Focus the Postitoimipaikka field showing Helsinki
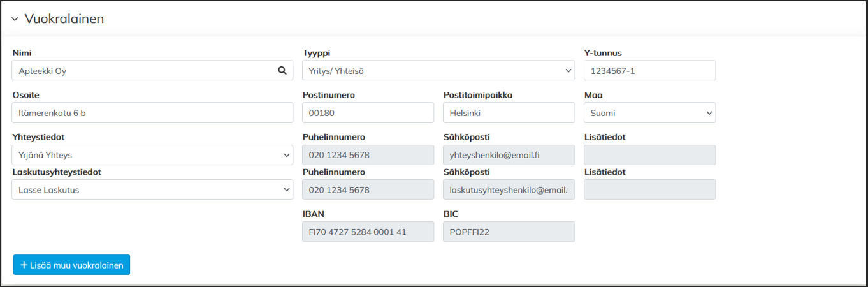Viewport: 868px width, 287px height. tap(509, 113)
